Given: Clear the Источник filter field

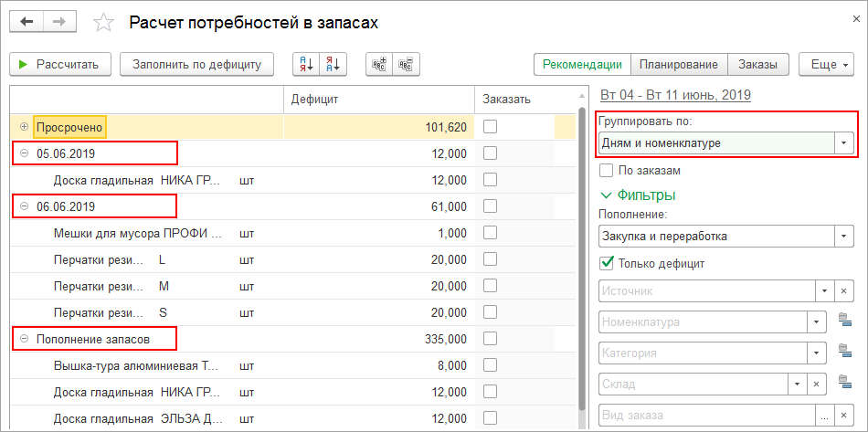Looking at the screenshot, I should pos(845,290).
